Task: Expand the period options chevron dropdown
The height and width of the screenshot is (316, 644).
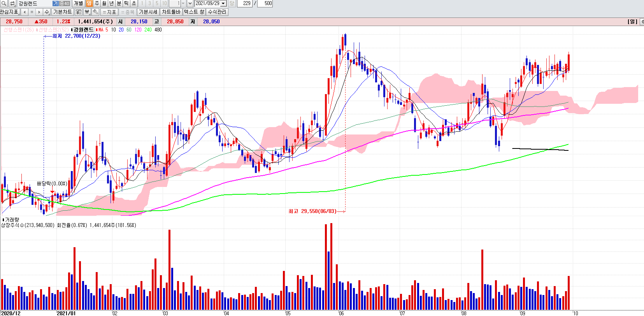Action: [x=190, y=3]
